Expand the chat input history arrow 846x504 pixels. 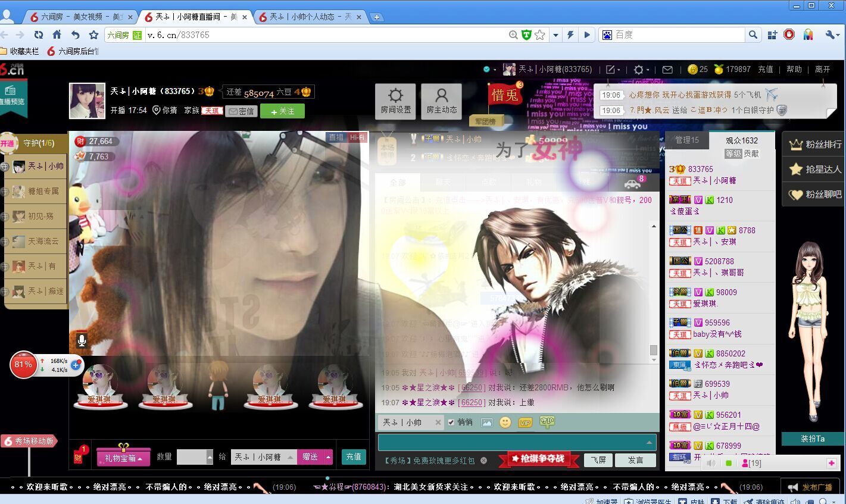649,442
